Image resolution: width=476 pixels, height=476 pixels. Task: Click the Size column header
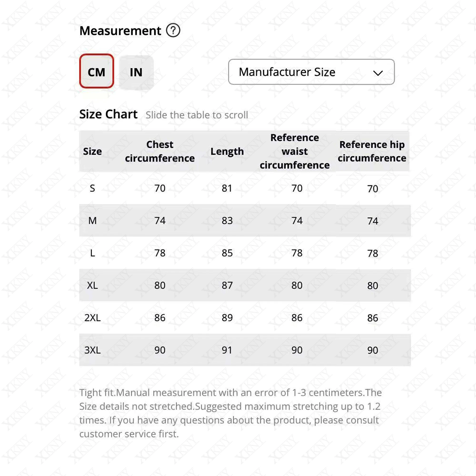tap(92, 151)
